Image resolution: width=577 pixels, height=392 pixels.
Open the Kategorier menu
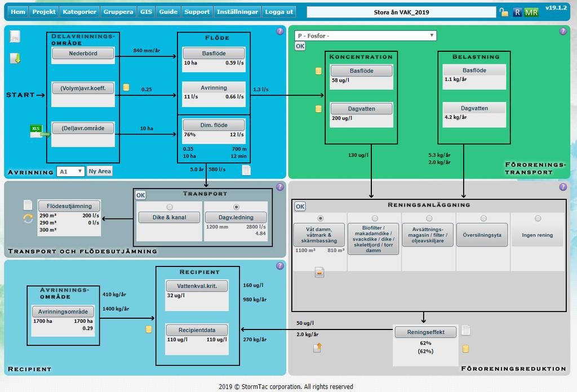[x=79, y=12]
